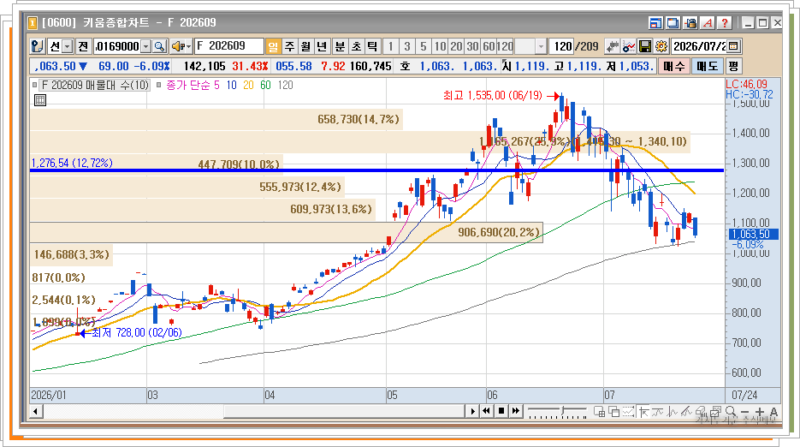The image size is (800, 447).
Task: Expand the 선 market type dropdown arrow
Action: [x=68, y=46]
